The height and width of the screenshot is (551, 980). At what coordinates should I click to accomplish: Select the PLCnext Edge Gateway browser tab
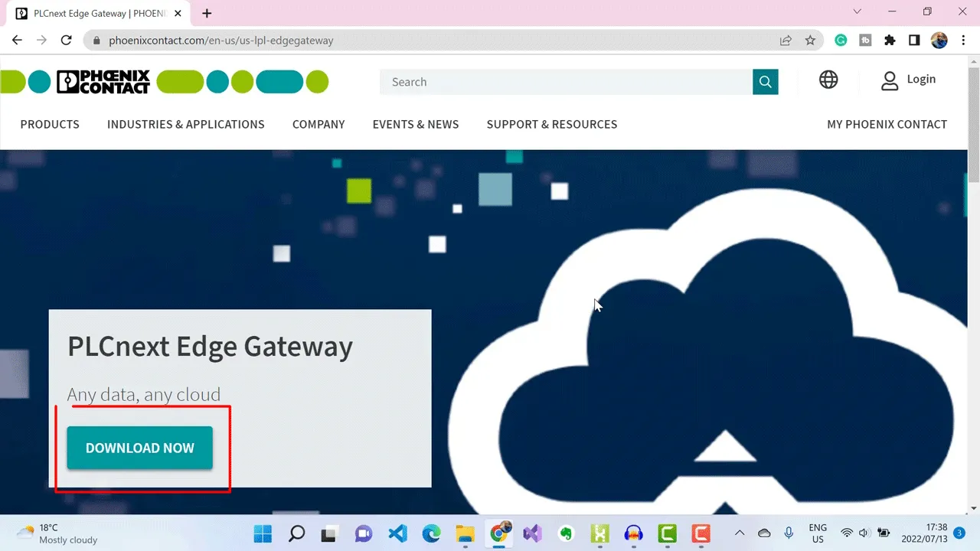(x=100, y=13)
